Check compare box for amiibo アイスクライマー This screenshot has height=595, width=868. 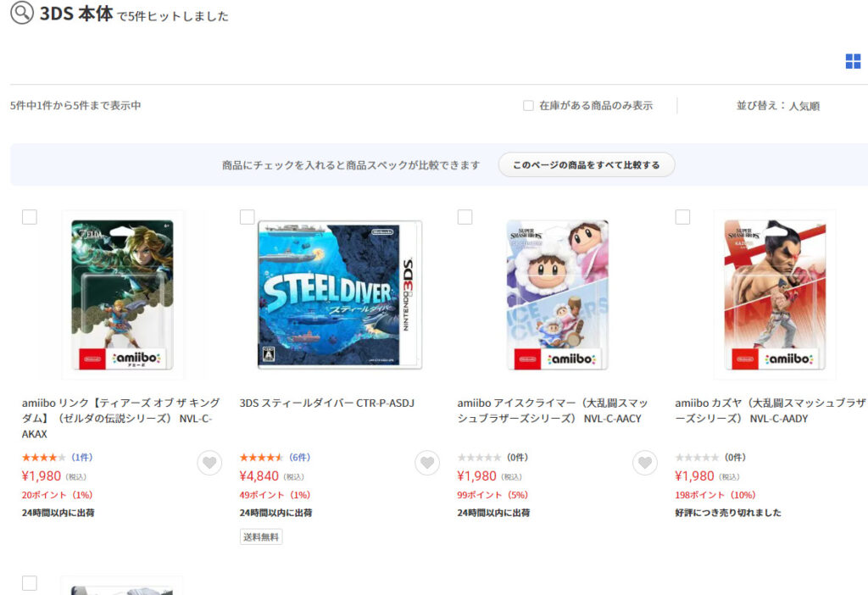465,217
